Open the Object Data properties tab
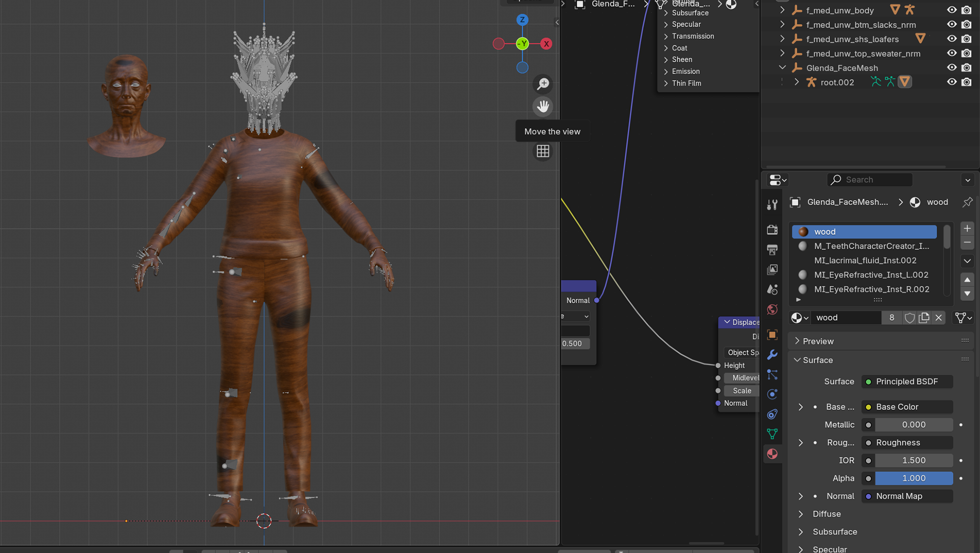This screenshot has width=980, height=553. coord(772,434)
